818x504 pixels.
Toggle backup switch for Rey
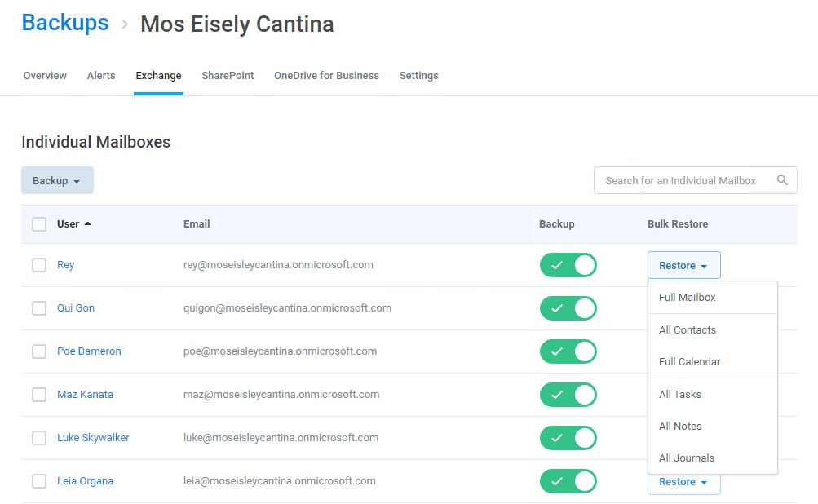coord(568,265)
